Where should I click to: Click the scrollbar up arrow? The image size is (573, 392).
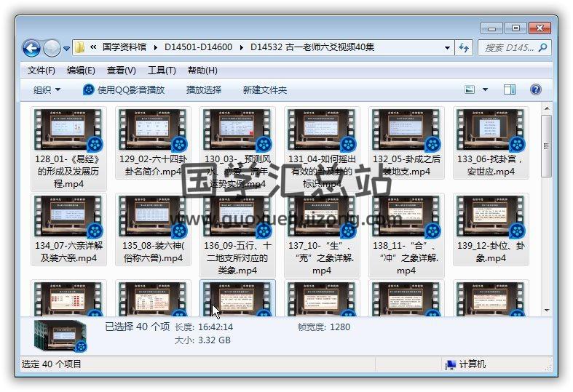pyautogui.click(x=547, y=108)
